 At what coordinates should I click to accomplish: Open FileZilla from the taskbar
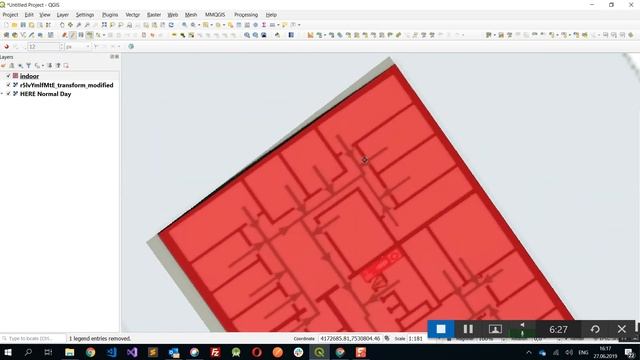click(215, 352)
